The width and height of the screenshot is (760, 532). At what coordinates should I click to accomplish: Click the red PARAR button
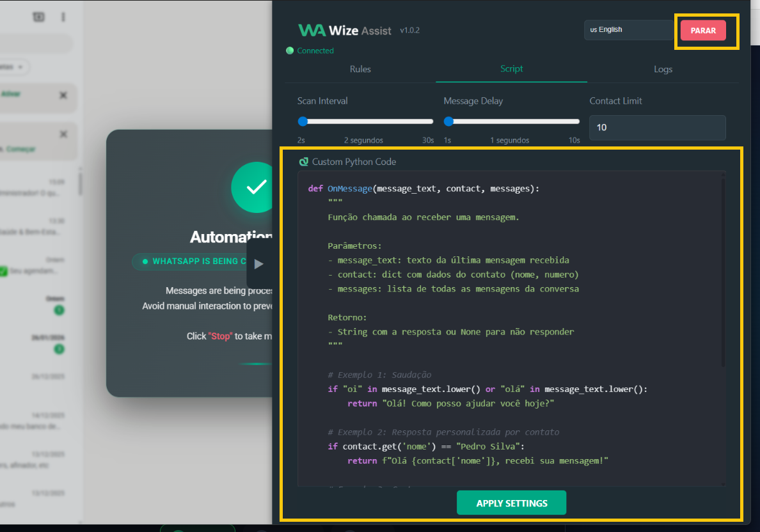coord(703,31)
